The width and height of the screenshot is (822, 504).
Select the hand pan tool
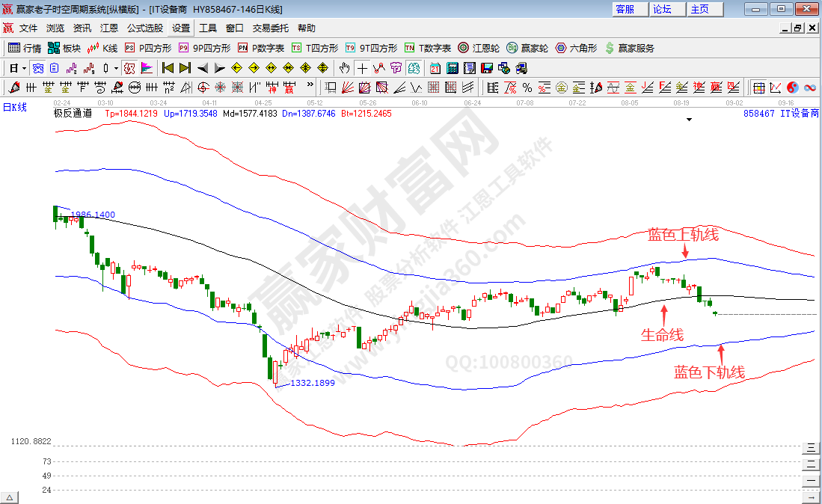pos(345,68)
